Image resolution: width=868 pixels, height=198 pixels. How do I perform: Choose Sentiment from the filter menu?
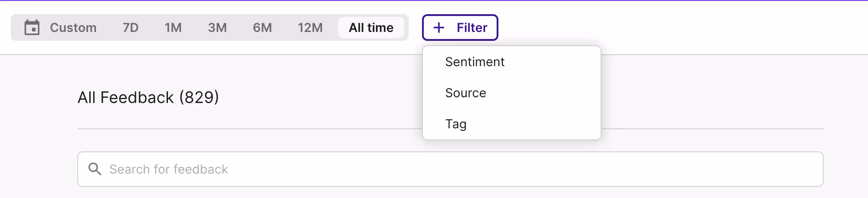click(x=512, y=62)
